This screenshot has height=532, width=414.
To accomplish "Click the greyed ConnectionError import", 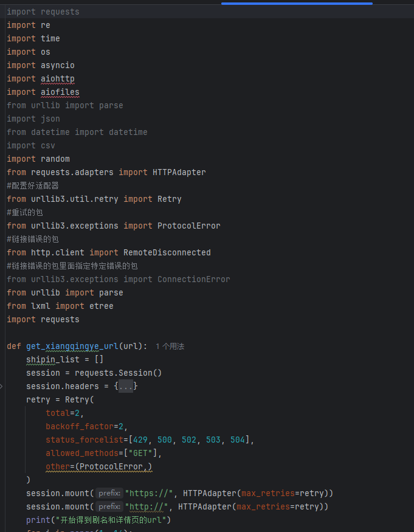I will pyautogui.click(x=193, y=279).
